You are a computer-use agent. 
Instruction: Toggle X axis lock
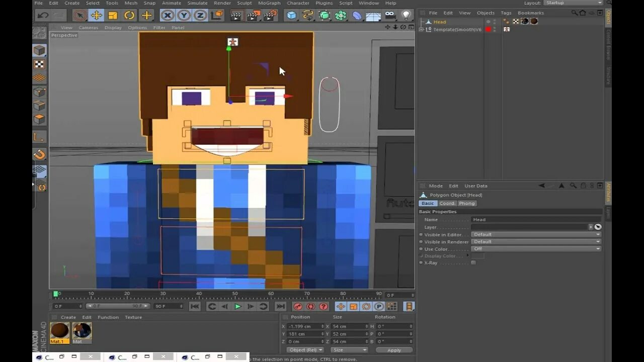168,16
